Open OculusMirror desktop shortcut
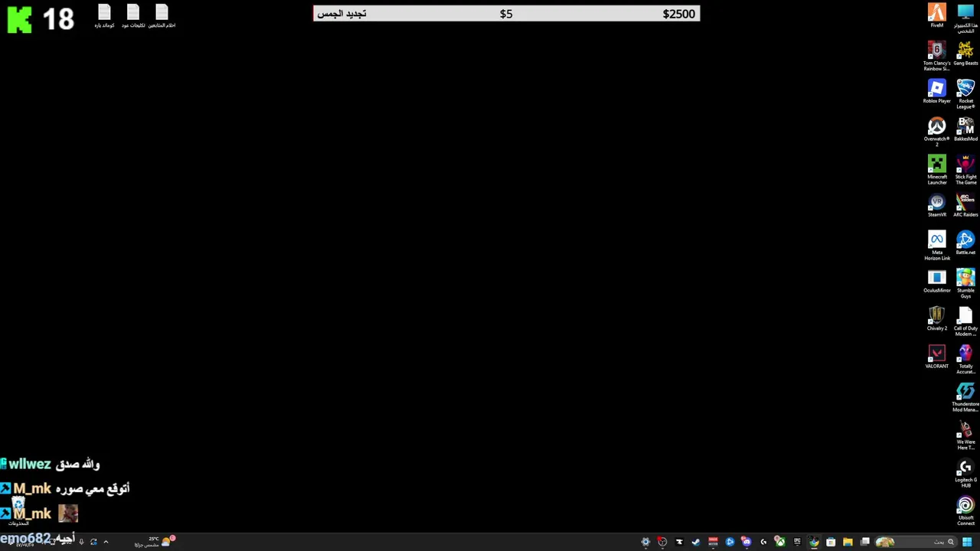This screenshot has height=551, width=980. pos(936,281)
